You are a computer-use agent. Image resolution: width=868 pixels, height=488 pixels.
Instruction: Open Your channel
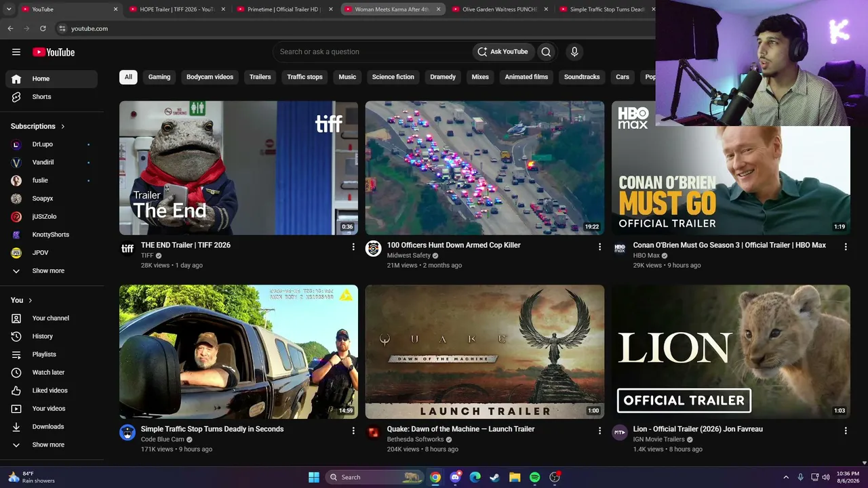[x=52, y=318]
